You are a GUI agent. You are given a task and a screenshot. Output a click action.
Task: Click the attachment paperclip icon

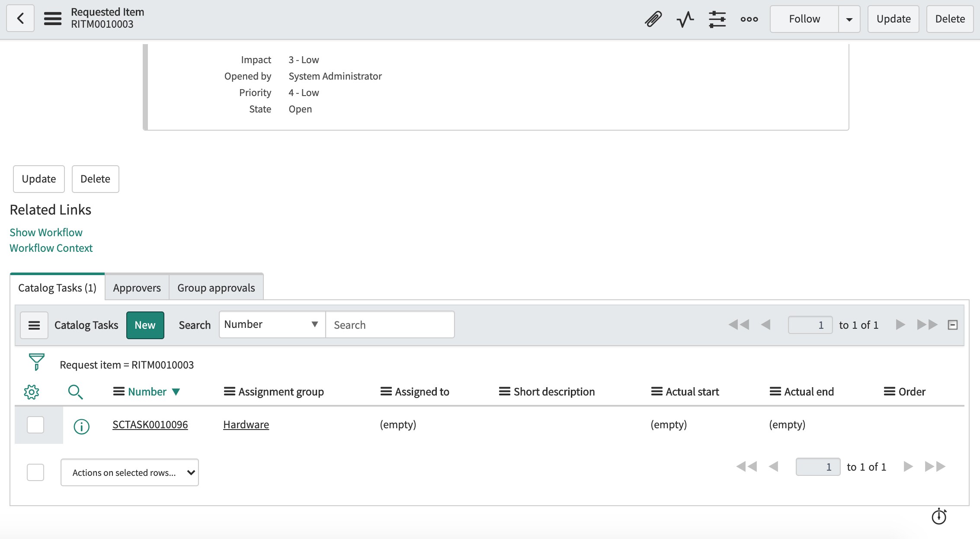[x=653, y=19]
